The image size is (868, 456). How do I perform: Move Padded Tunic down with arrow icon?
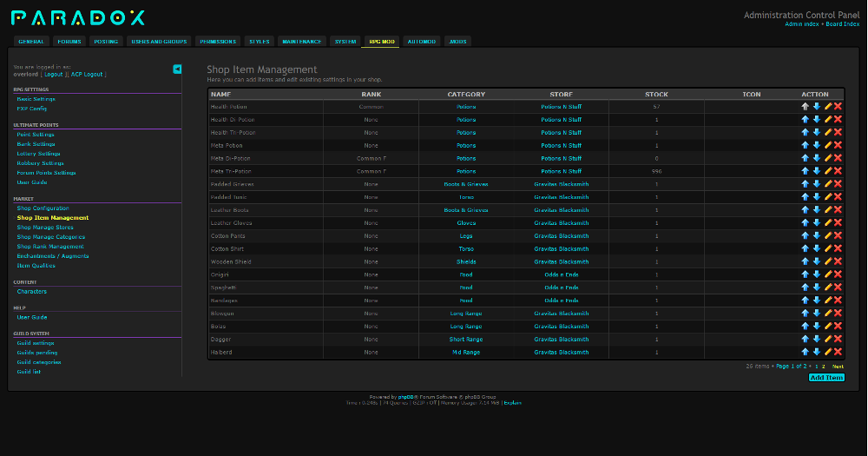click(817, 196)
